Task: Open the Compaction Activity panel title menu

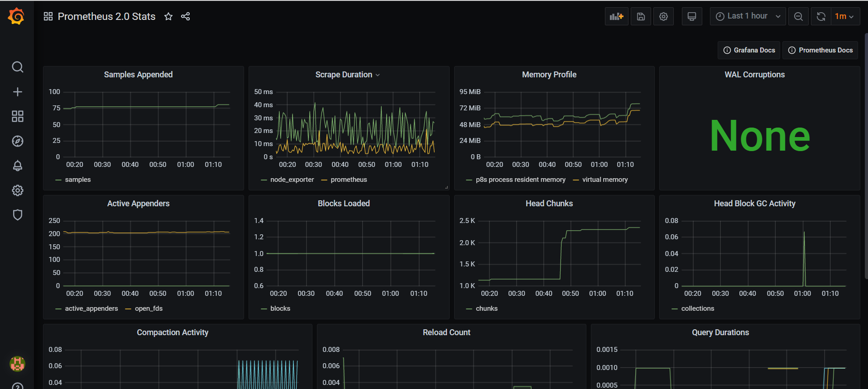Action: point(173,332)
